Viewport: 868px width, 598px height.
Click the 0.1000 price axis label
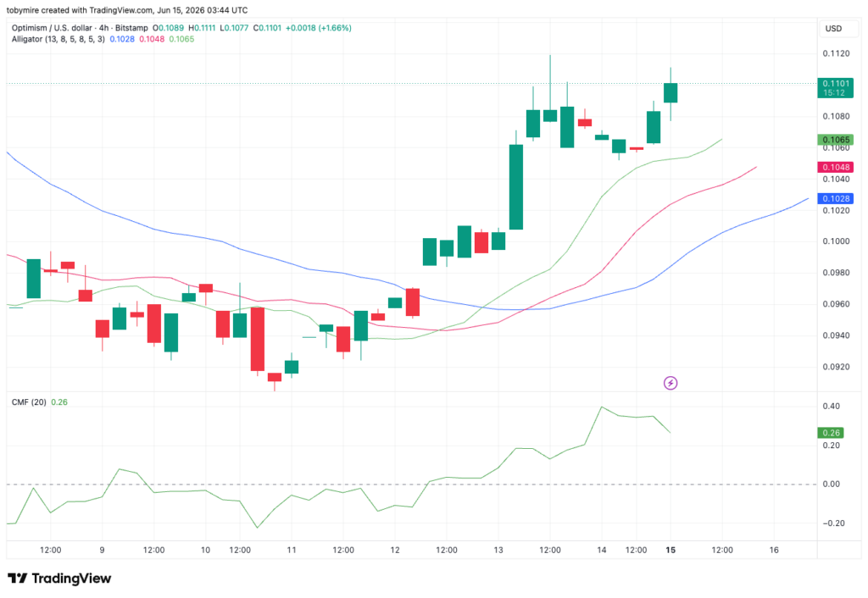tap(836, 241)
